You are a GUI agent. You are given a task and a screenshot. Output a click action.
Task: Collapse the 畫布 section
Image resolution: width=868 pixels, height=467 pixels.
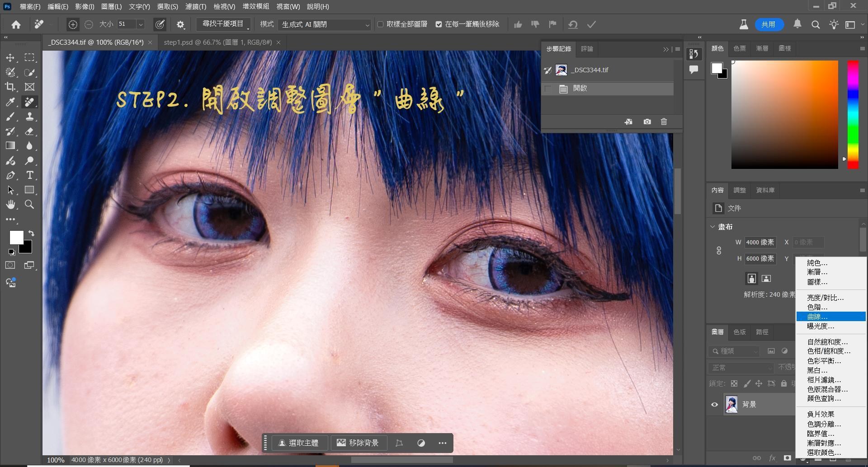tap(713, 227)
